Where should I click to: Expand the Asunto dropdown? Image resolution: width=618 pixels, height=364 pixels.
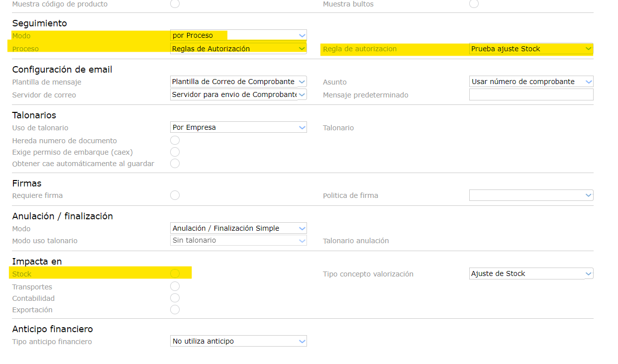pyautogui.click(x=531, y=82)
